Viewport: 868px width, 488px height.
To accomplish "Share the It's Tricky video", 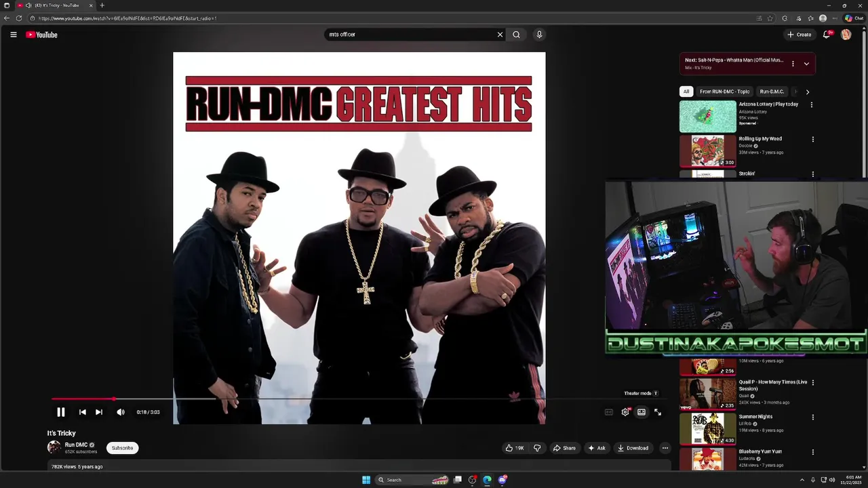I will pyautogui.click(x=564, y=448).
